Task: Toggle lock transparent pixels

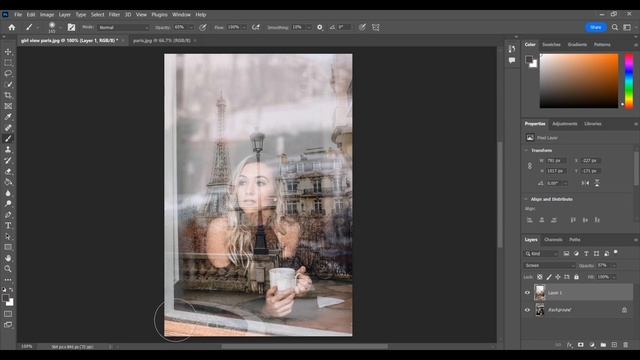Action: 540,277
